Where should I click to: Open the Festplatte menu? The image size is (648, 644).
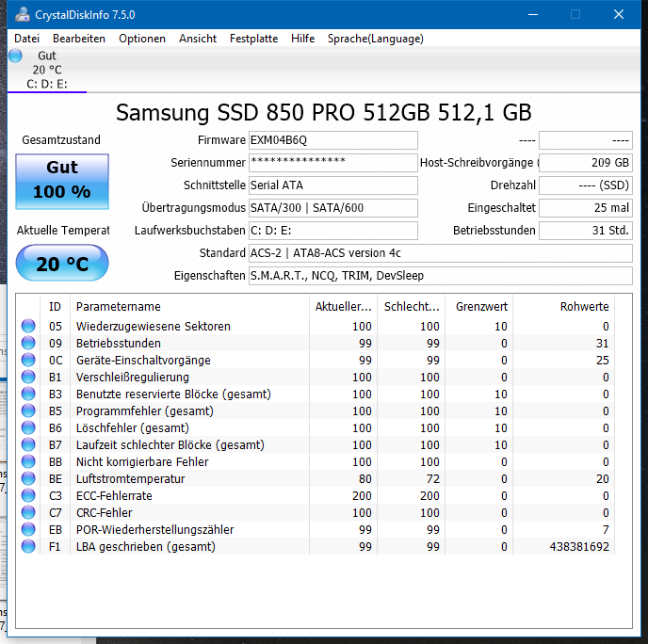253,39
